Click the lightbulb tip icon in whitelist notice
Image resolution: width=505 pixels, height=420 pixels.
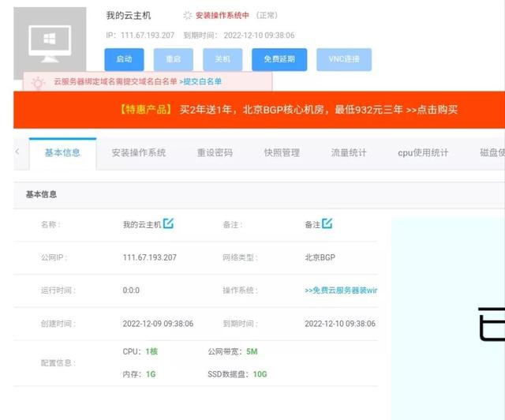click(38, 83)
